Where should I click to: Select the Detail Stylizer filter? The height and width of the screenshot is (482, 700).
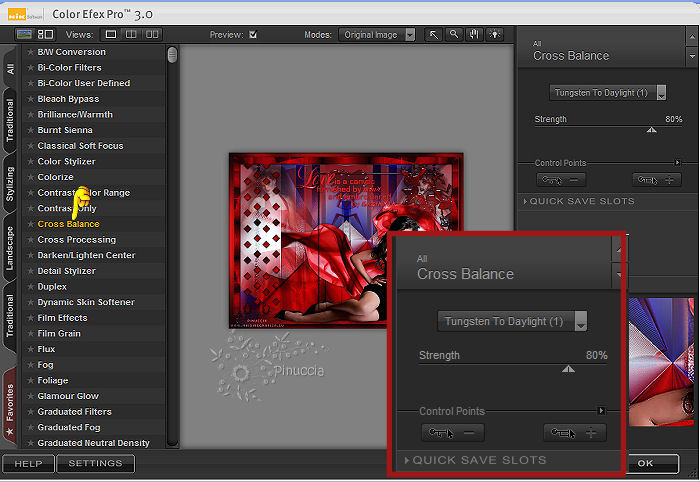[x=67, y=271]
